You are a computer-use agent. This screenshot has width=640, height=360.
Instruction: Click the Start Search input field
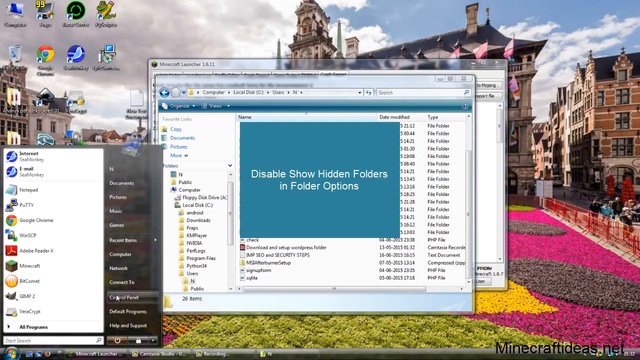point(53,340)
